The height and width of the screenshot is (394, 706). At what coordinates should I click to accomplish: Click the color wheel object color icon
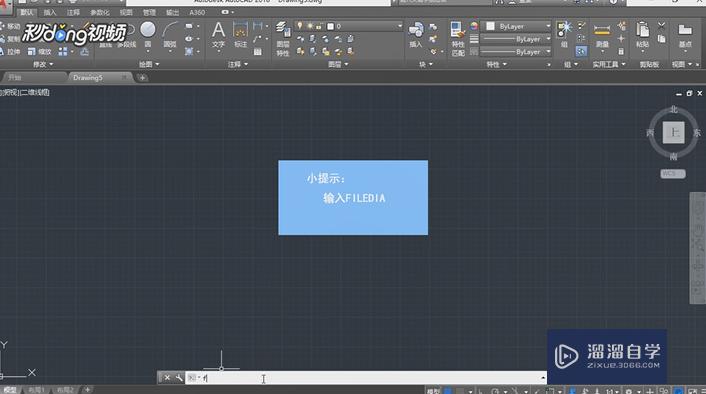[474, 26]
